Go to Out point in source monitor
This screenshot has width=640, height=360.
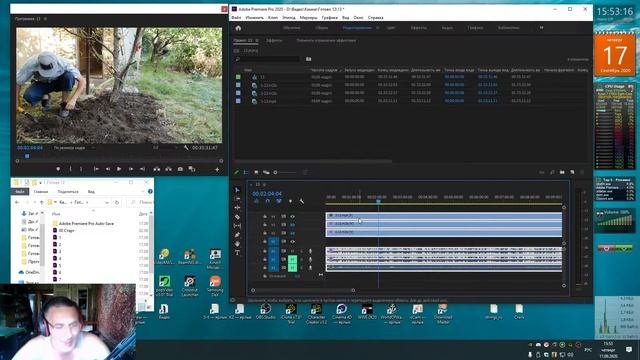142,169
